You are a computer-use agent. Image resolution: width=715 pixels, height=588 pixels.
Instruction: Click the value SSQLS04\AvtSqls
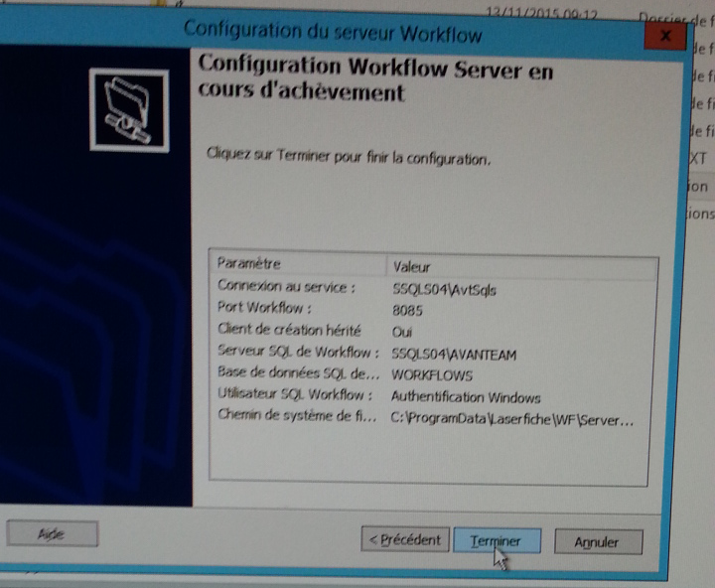coord(444,290)
